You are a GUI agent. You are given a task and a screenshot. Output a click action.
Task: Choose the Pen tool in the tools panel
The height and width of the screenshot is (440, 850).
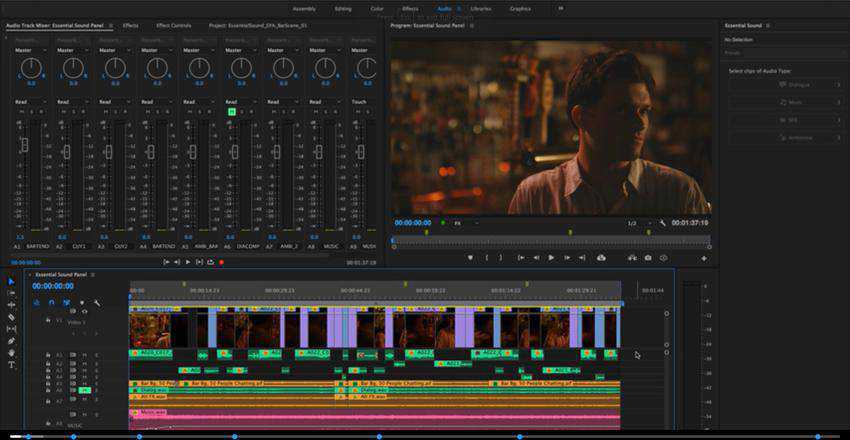[x=12, y=341]
